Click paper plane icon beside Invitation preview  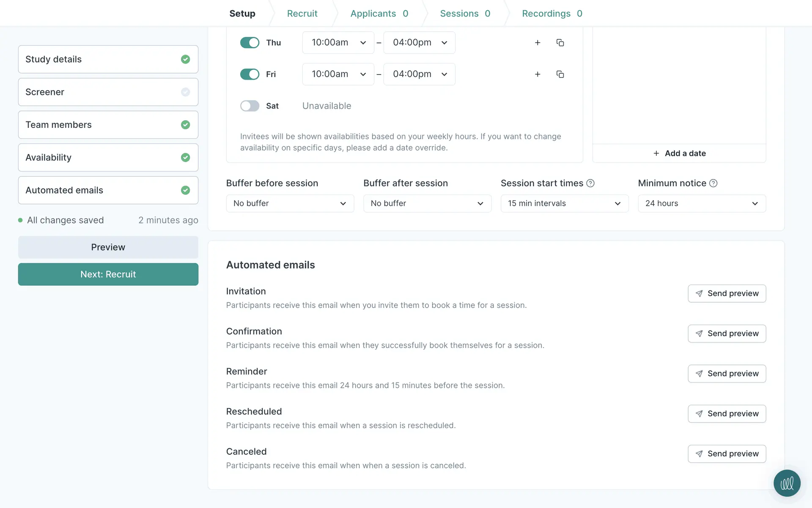click(x=699, y=293)
